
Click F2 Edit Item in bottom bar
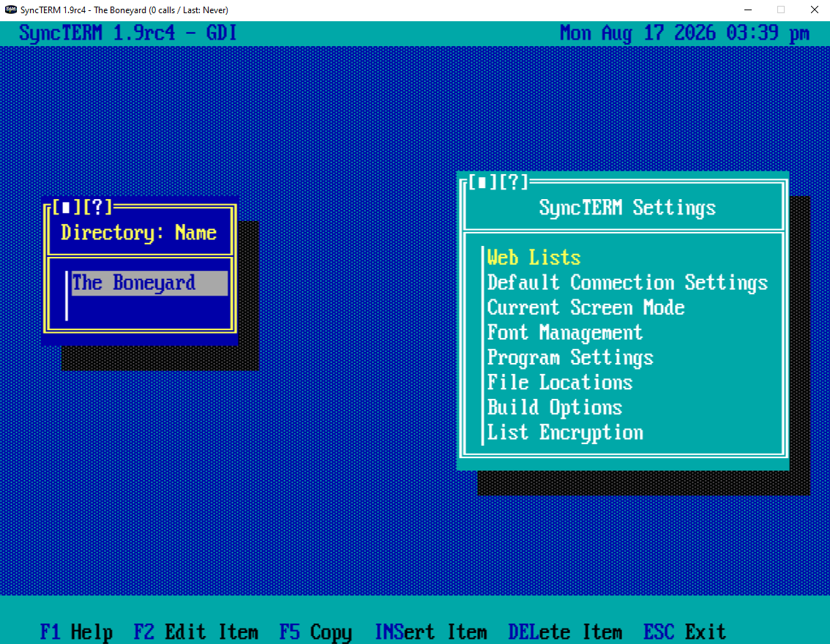point(196,632)
